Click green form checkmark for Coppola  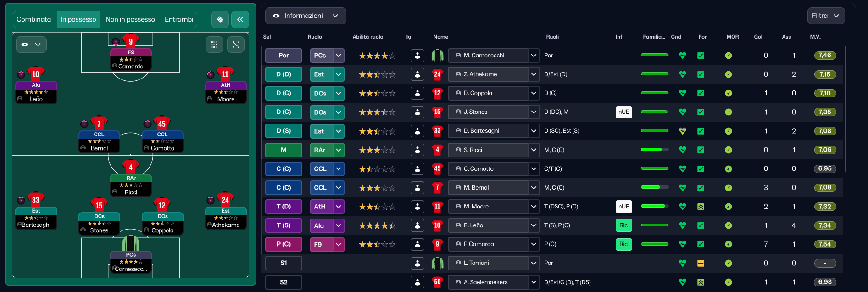pyautogui.click(x=701, y=93)
